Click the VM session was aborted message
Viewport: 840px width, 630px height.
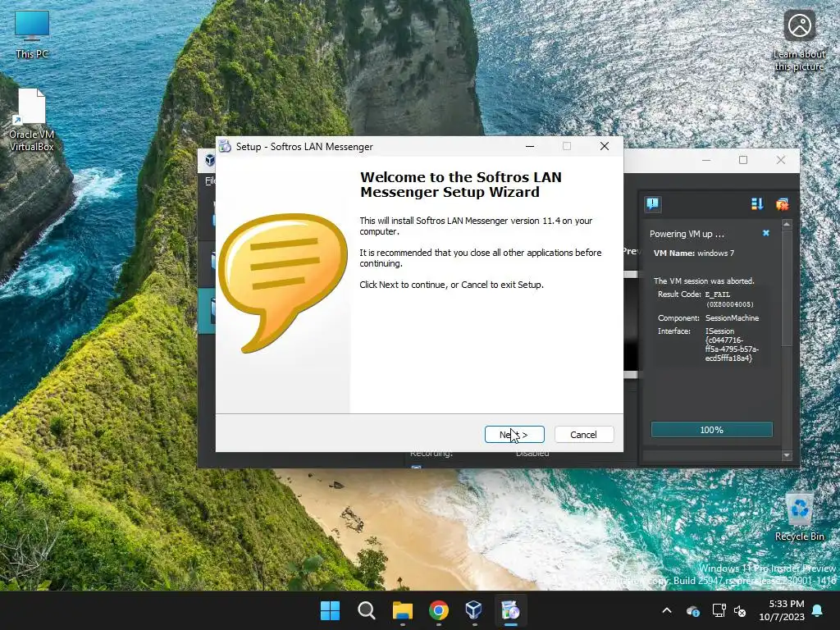click(x=704, y=281)
